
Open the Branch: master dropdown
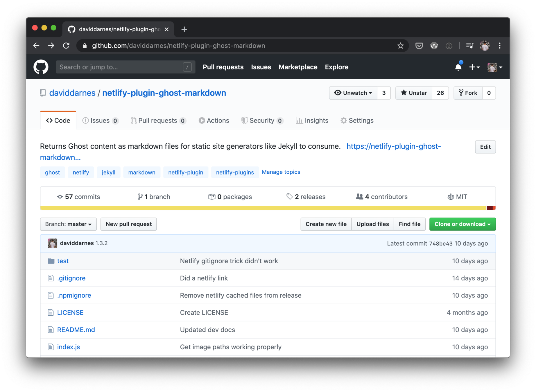[68, 224]
